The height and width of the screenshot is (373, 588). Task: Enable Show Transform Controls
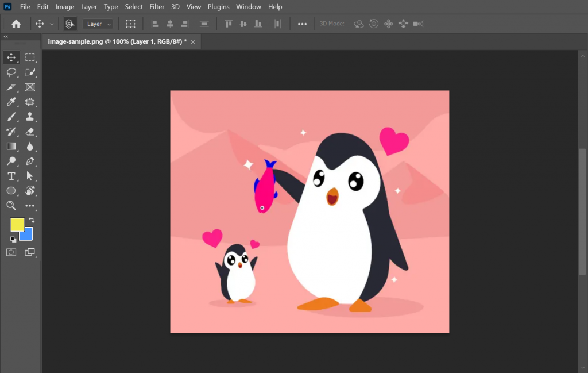[x=130, y=24]
